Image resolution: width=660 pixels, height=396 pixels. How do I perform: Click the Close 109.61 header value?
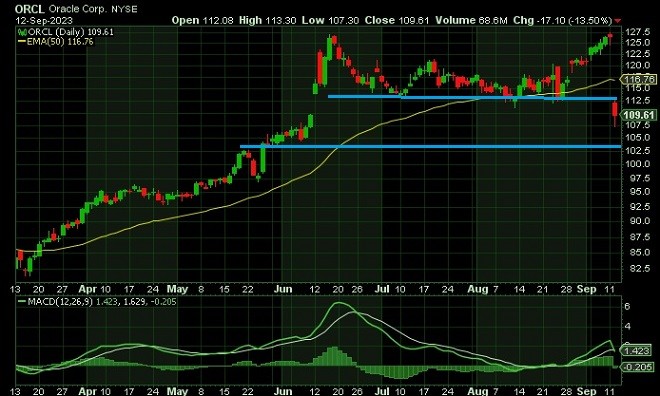397,20
